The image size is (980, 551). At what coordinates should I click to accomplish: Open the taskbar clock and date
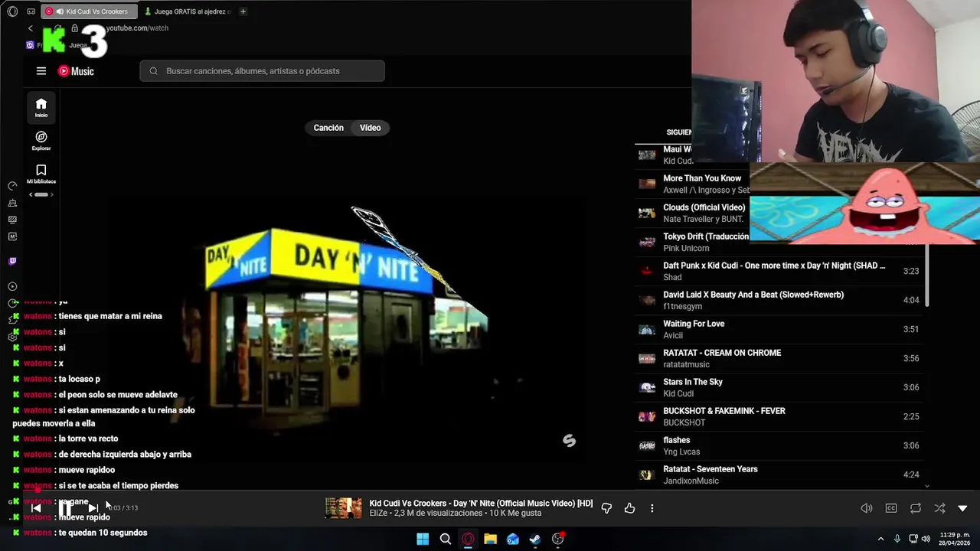[955, 539]
